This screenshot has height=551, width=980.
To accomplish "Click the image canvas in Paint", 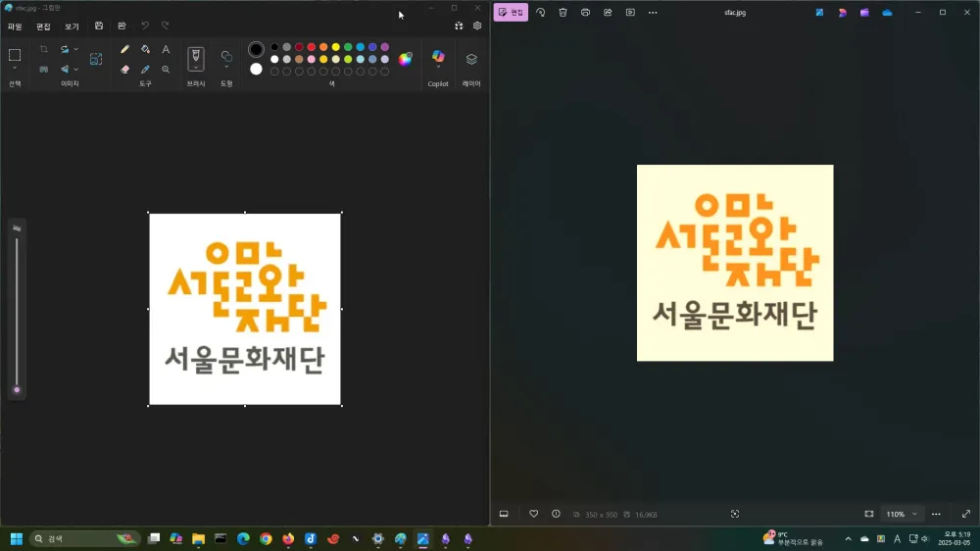I will pyautogui.click(x=245, y=309).
